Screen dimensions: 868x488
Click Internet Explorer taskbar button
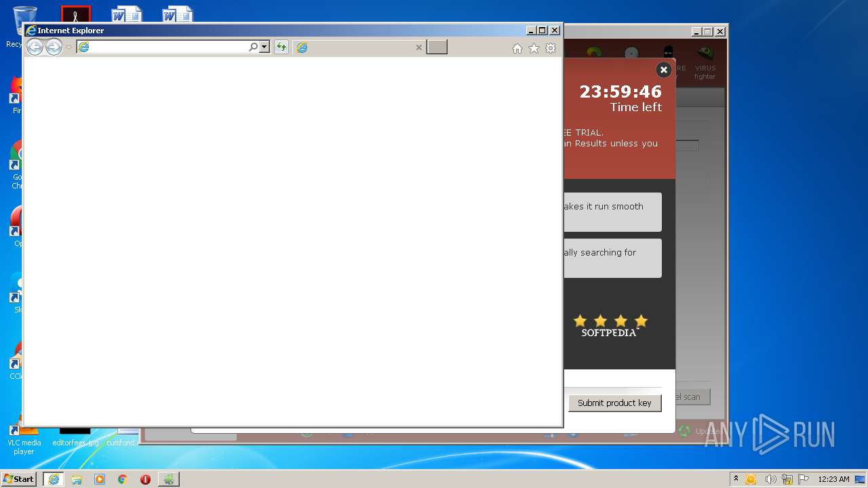[x=54, y=479]
